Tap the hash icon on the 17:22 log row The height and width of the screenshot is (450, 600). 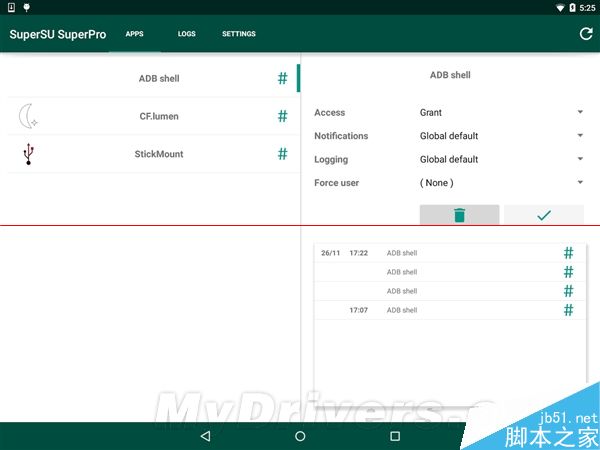point(569,253)
